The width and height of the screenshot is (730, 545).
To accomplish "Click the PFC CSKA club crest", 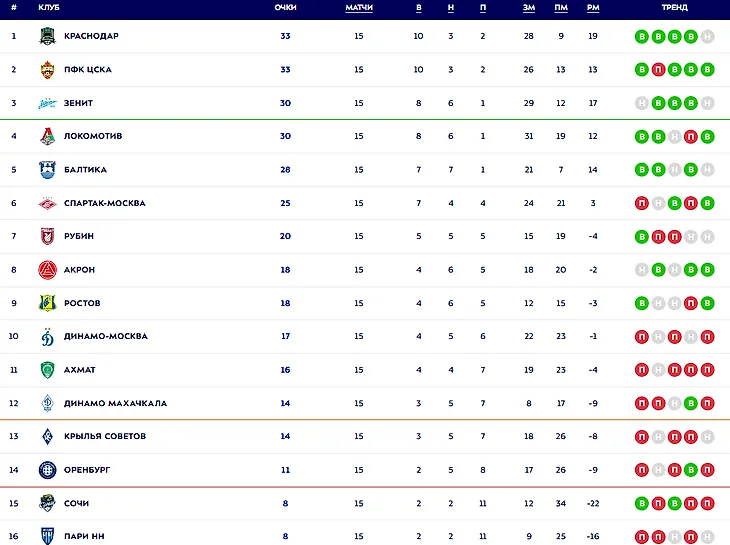I will pyautogui.click(x=47, y=70).
